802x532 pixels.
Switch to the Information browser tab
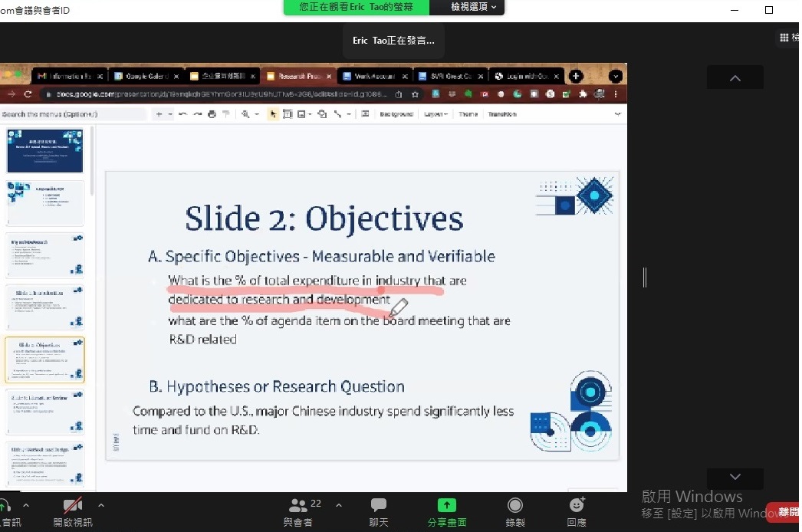(x=69, y=77)
